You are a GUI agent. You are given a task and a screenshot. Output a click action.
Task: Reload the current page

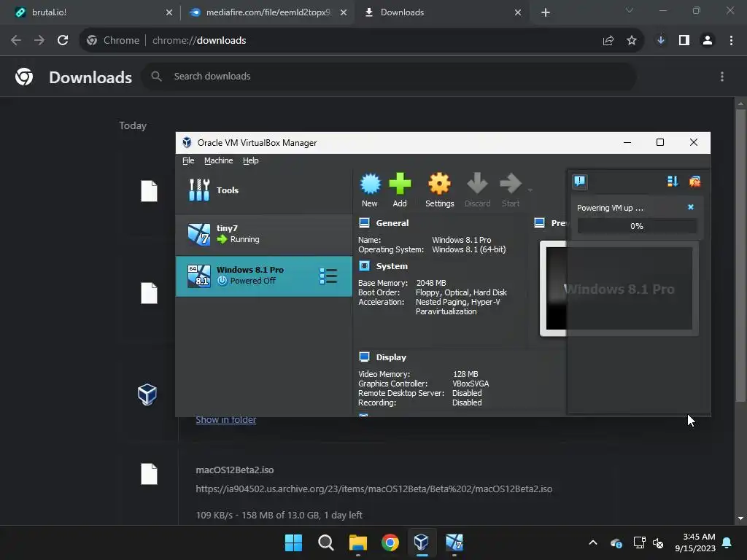click(x=63, y=41)
